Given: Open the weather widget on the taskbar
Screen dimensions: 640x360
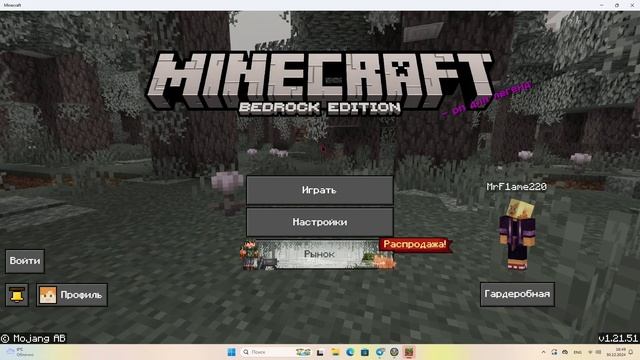Looking at the screenshot, I should [x=20, y=352].
